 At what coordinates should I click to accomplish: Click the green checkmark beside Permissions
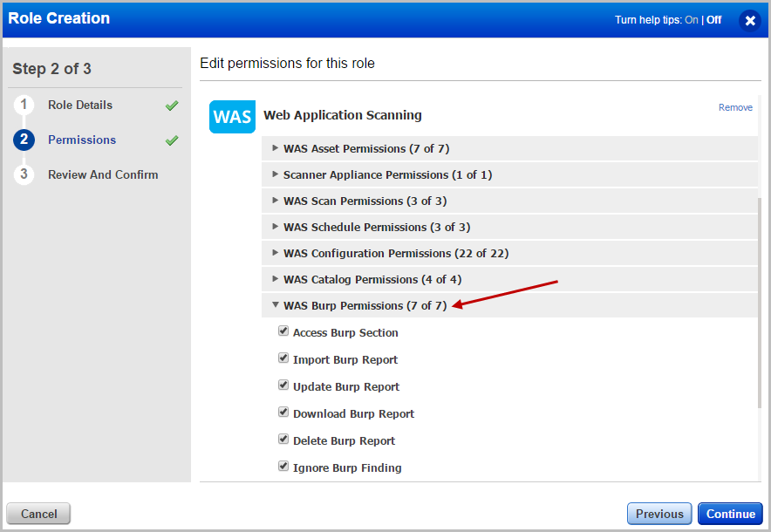(171, 140)
